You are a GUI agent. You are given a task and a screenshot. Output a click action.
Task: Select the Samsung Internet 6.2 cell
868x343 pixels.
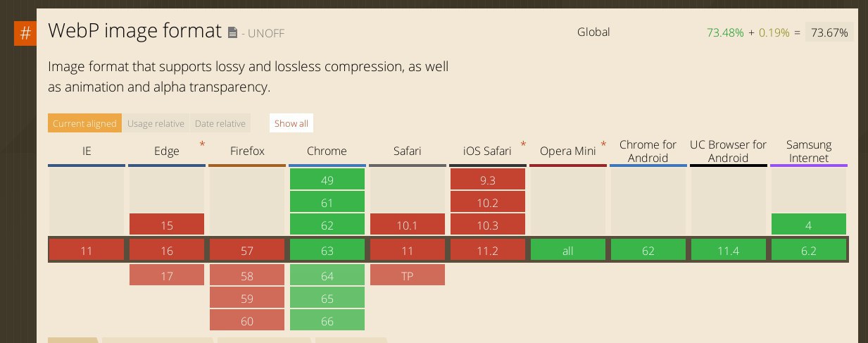coord(809,250)
